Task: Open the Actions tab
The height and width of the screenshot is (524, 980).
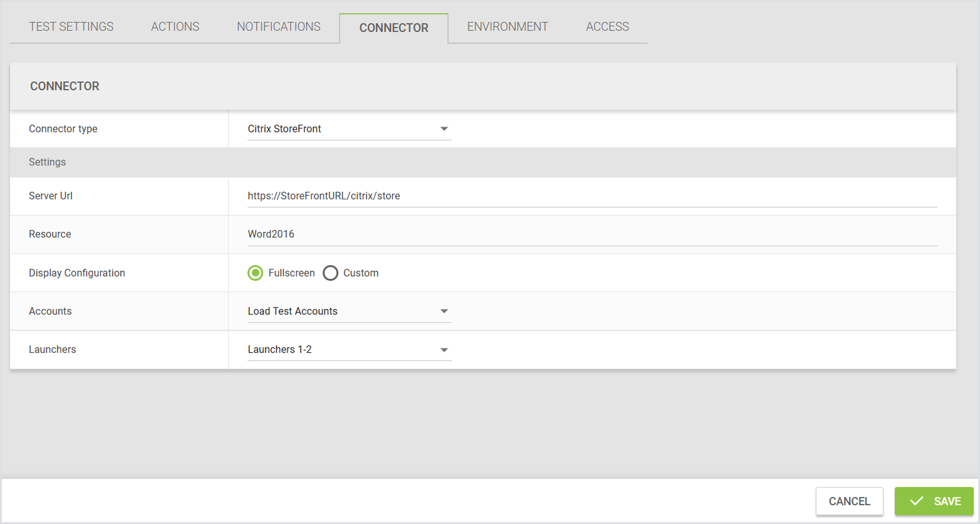Action: [x=175, y=27]
